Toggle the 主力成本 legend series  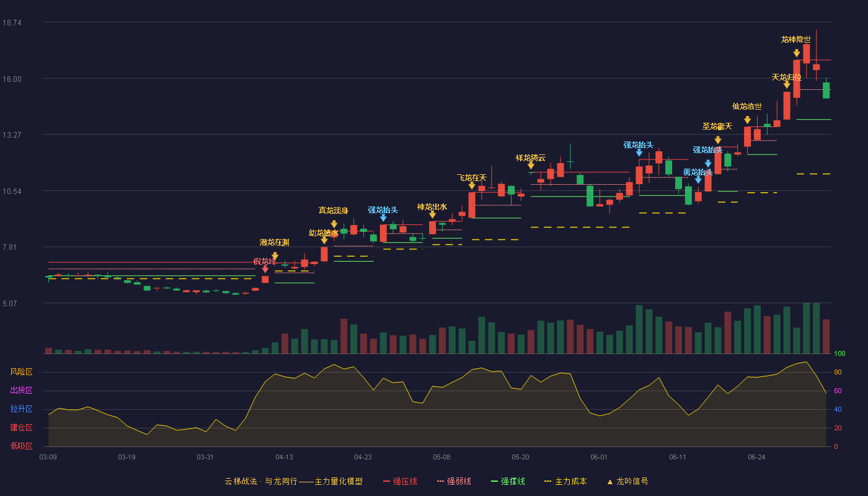565,481
